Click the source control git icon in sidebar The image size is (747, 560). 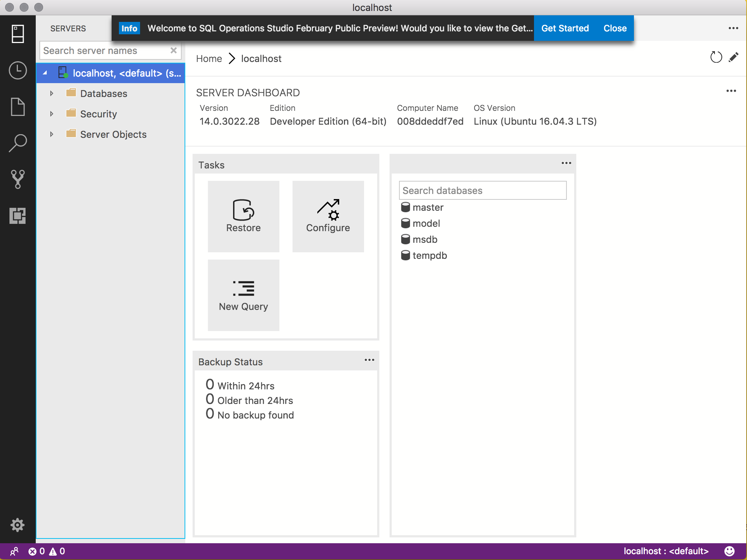point(18,179)
